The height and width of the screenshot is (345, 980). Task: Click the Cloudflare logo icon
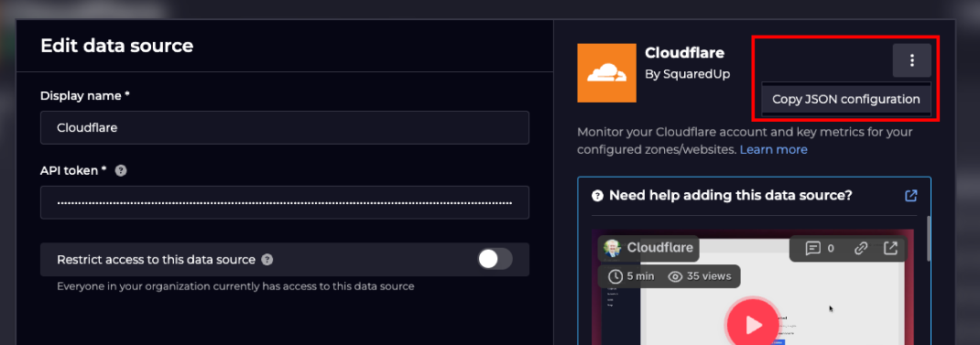pyautogui.click(x=606, y=73)
